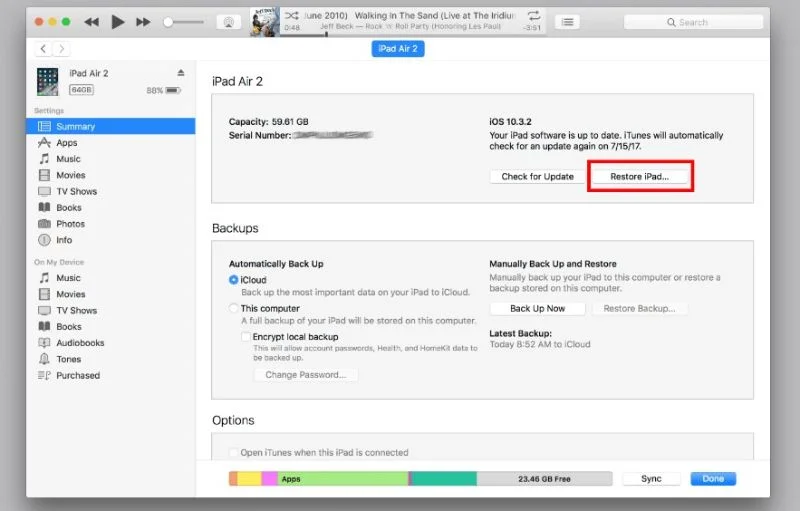
Task: Click the Restore iPad... button
Action: coord(639,176)
